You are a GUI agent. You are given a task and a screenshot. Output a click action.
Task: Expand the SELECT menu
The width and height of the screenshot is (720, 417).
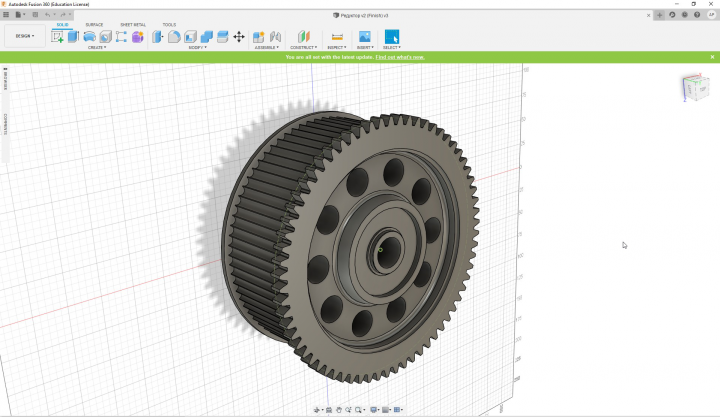click(x=392, y=47)
